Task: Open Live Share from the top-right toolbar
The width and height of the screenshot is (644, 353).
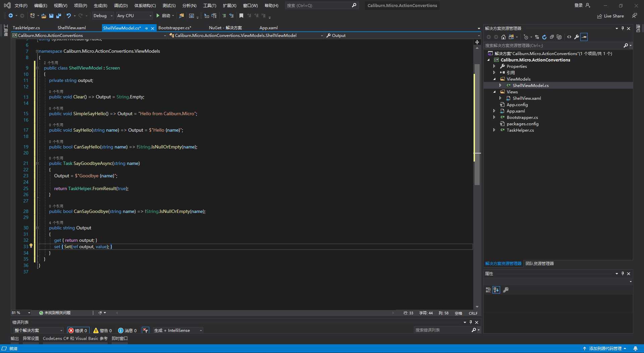Action: [x=610, y=16]
